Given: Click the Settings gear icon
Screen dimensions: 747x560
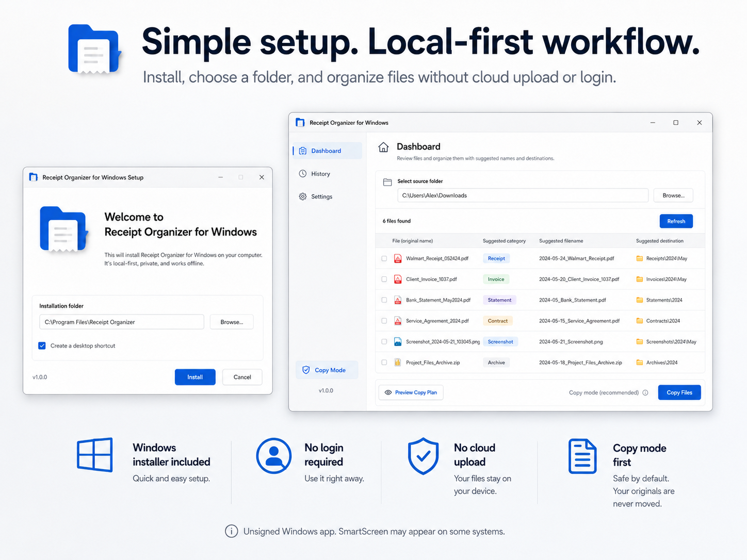Looking at the screenshot, I should pos(303,196).
